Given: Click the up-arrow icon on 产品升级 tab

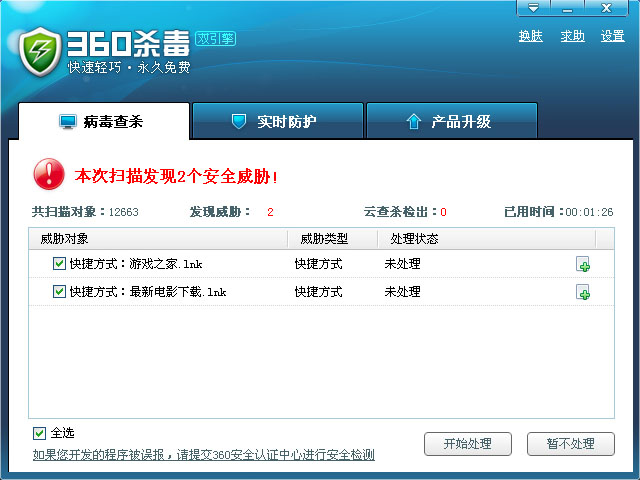Looking at the screenshot, I should 413,121.
